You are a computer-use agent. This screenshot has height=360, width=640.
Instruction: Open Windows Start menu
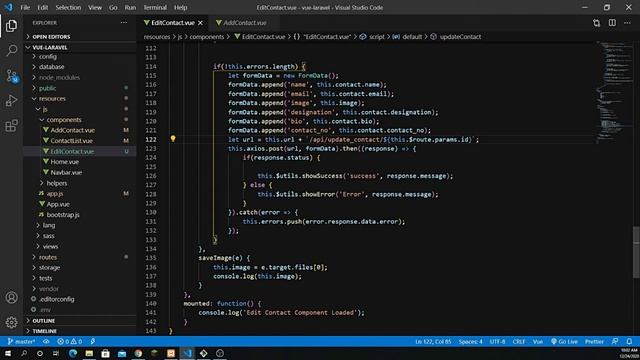tap(8, 353)
